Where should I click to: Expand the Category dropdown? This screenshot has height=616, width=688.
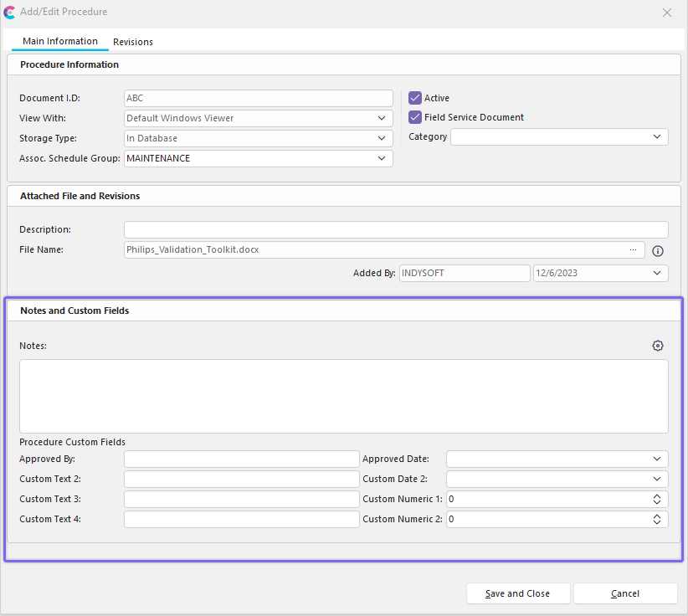(657, 136)
